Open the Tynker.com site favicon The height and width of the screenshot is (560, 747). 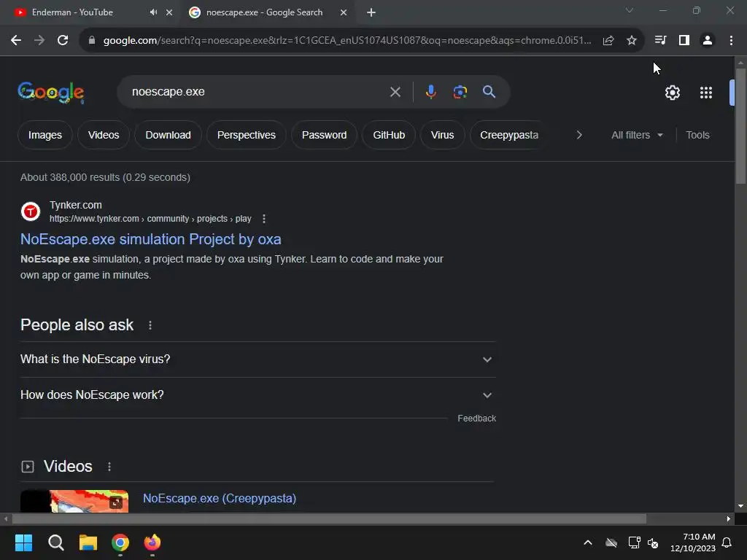31,211
